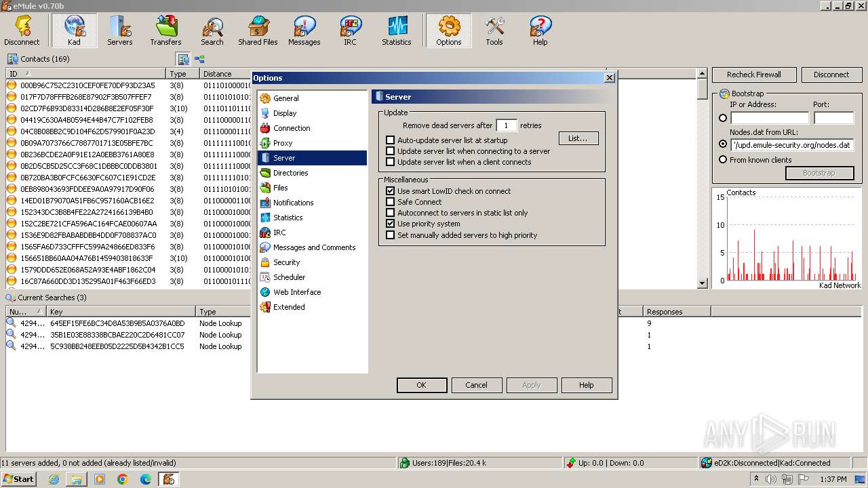Sort contacts by the Type column header
This screenshot has width=868, height=488.
[183, 74]
